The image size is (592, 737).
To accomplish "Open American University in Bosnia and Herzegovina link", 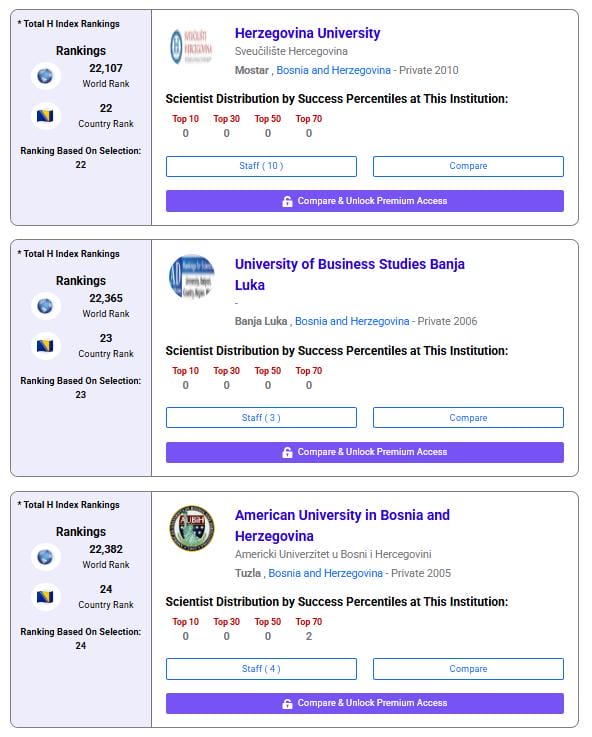I will click(x=342, y=525).
